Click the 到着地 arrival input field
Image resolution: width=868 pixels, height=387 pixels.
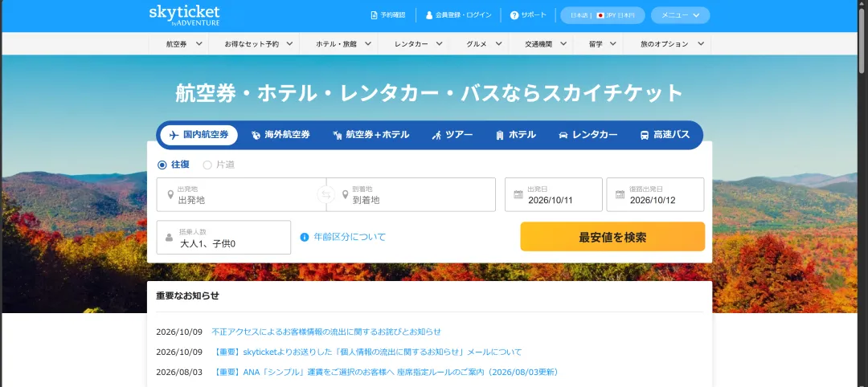(x=411, y=194)
